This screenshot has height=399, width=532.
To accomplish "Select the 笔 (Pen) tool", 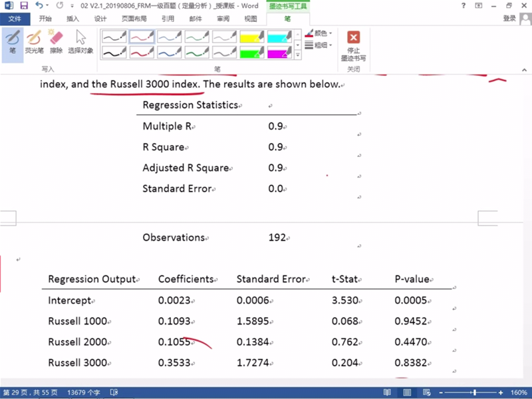I will (x=12, y=41).
